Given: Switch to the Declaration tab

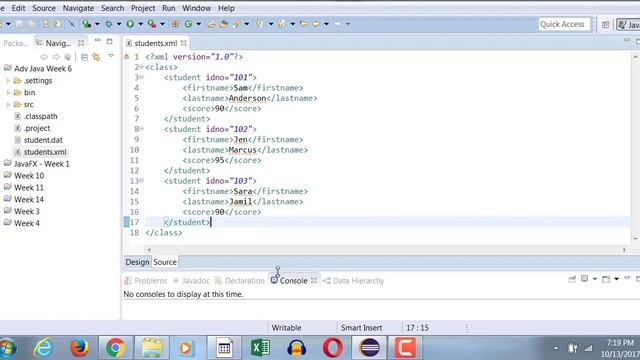Looking at the screenshot, I should click(x=240, y=281).
